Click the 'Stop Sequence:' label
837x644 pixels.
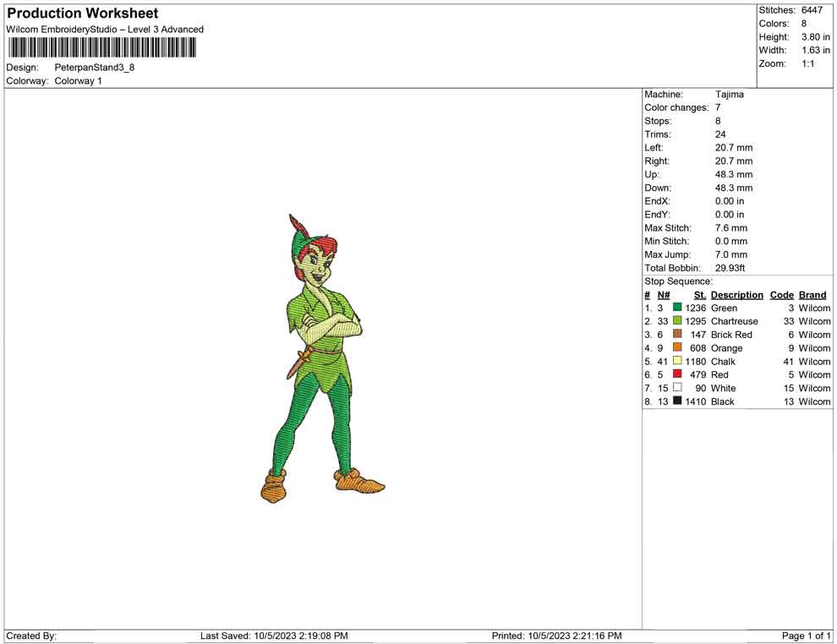[x=678, y=281]
